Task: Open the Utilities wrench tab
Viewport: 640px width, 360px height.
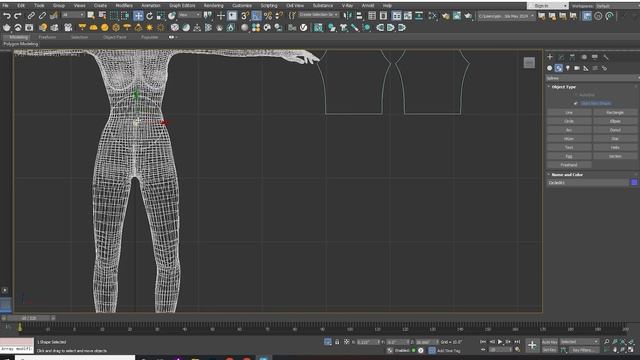Action: tap(606, 57)
